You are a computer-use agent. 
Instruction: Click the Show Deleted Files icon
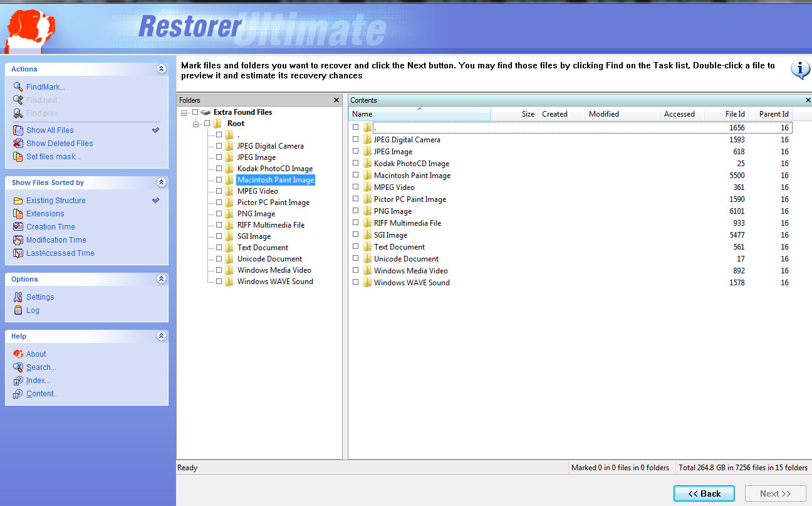(x=18, y=144)
